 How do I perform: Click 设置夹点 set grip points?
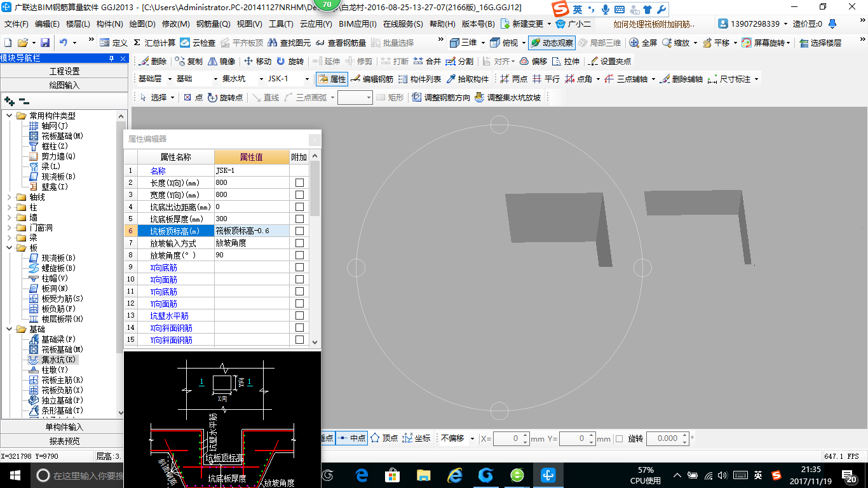610,61
